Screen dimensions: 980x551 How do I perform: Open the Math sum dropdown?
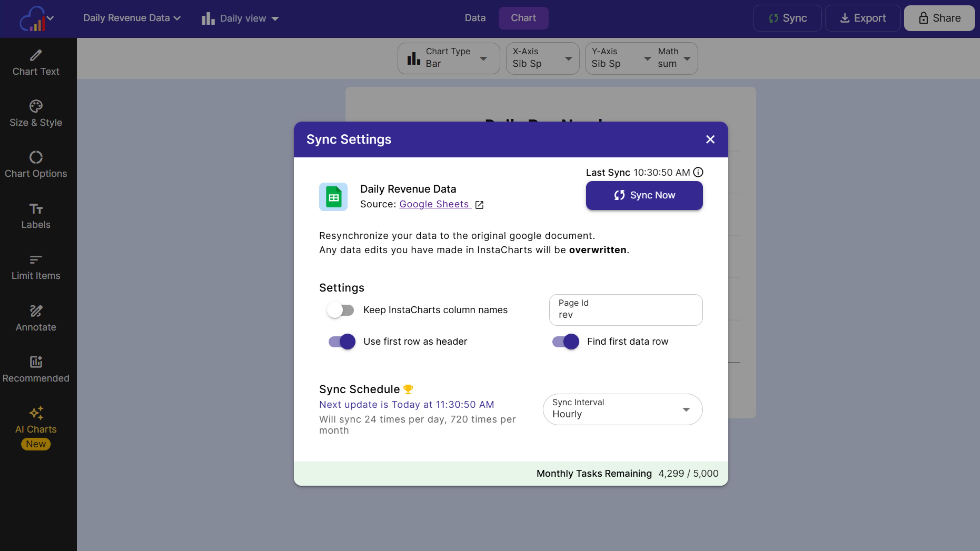pos(675,58)
